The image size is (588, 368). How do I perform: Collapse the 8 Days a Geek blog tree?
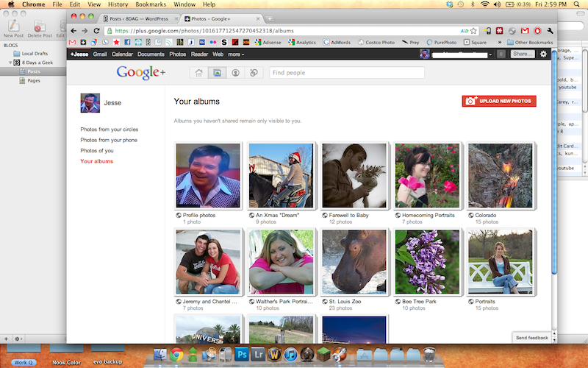(10, 63)
